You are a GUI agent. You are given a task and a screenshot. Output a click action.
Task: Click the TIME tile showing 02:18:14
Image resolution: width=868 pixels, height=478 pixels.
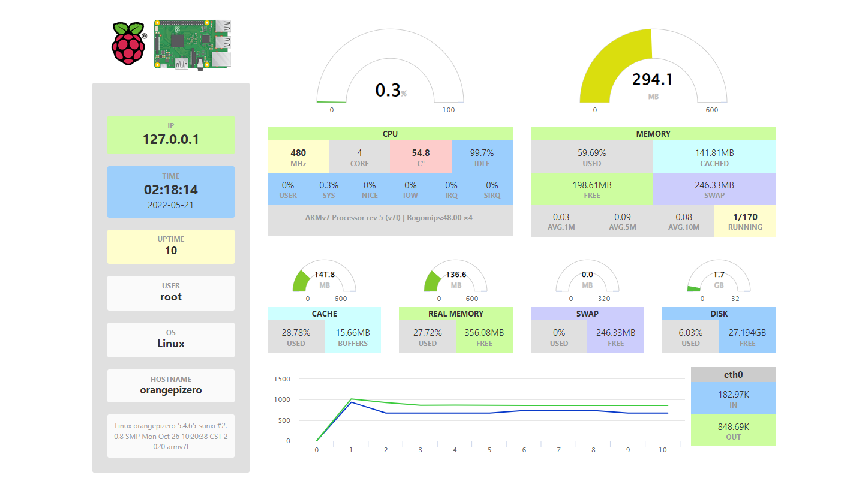(x=170, y=191)
